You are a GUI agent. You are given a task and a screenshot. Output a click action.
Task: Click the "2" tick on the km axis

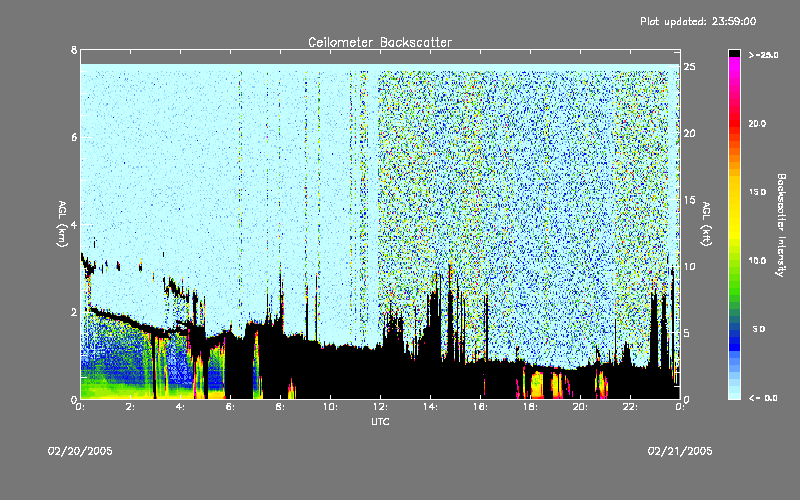74,312
